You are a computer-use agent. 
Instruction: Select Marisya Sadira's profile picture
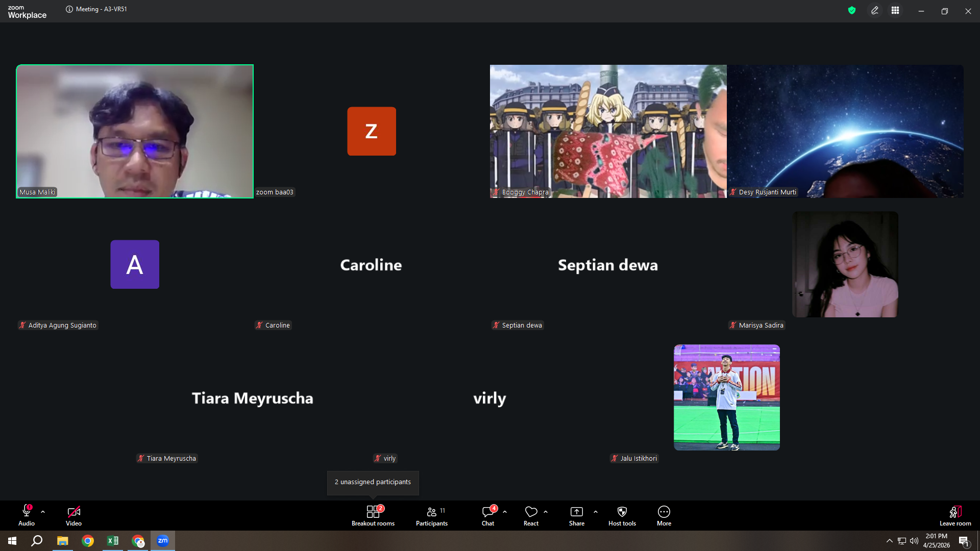[845, 264]
